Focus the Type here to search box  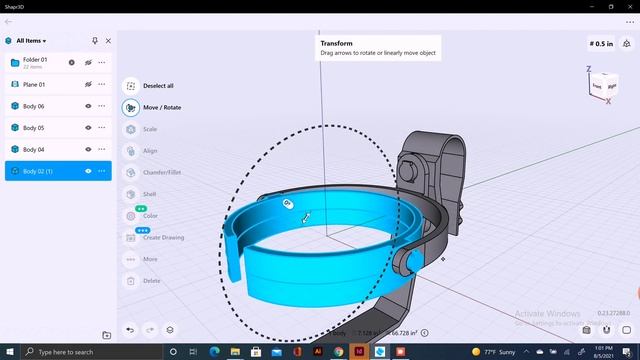(x=91, y=352)
